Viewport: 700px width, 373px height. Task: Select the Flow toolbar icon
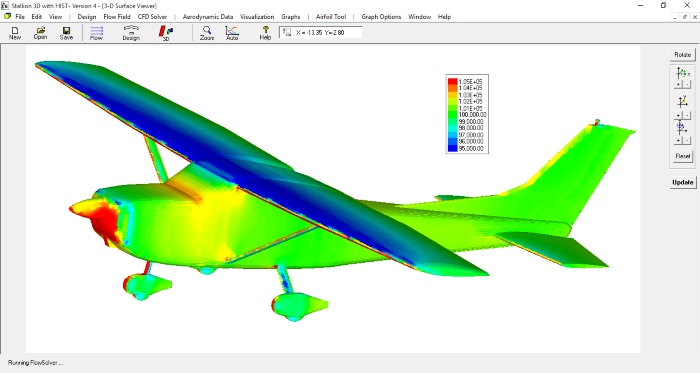pos(96,33)
